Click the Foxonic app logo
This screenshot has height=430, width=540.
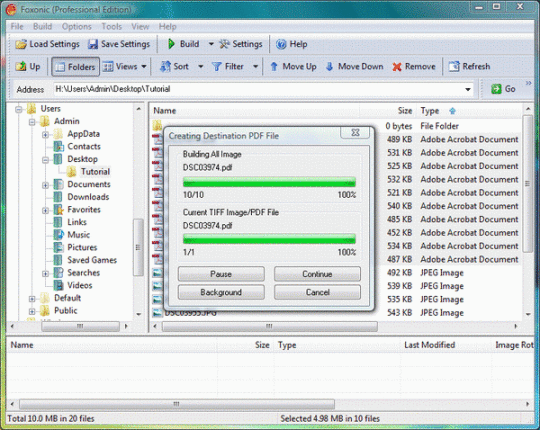pos(11,9)
